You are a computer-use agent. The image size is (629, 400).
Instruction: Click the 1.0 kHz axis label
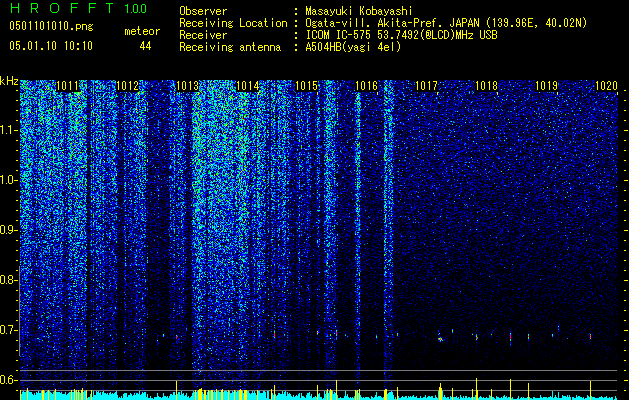(8, 181)
